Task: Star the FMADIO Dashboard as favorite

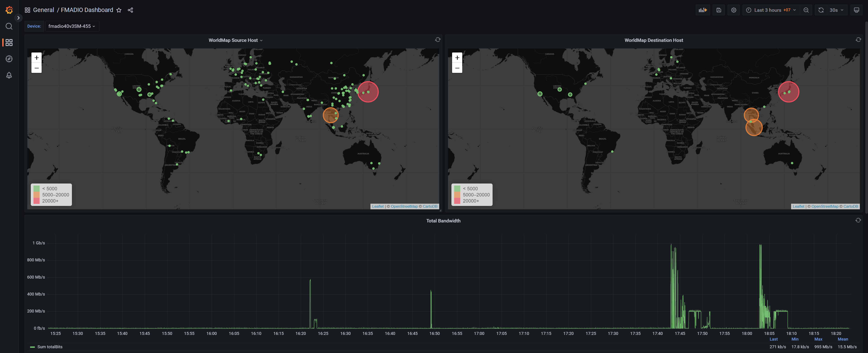Action: (119, 10)
